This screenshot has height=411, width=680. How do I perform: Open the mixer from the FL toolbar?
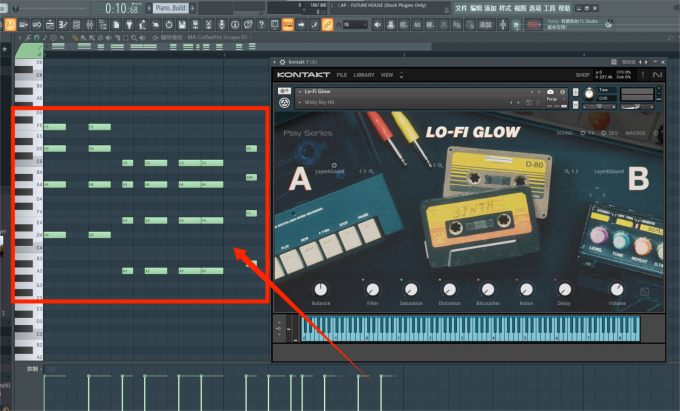pyautogui.click(x=89, y=25)
